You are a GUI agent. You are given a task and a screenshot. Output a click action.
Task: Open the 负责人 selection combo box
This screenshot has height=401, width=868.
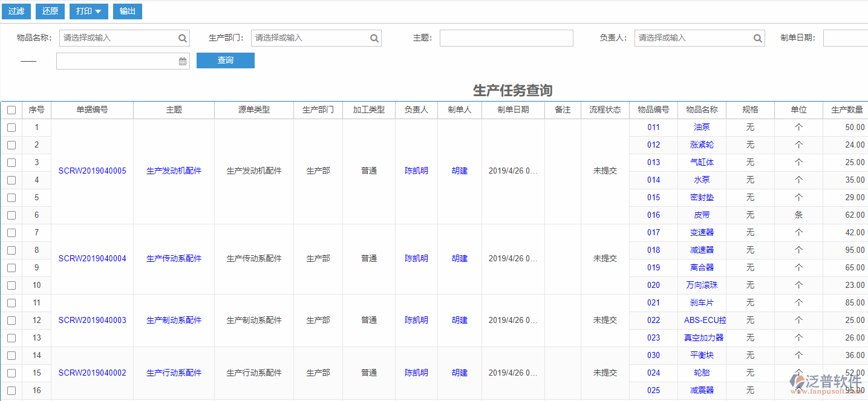pyautogui.click(x=693, y=38)
